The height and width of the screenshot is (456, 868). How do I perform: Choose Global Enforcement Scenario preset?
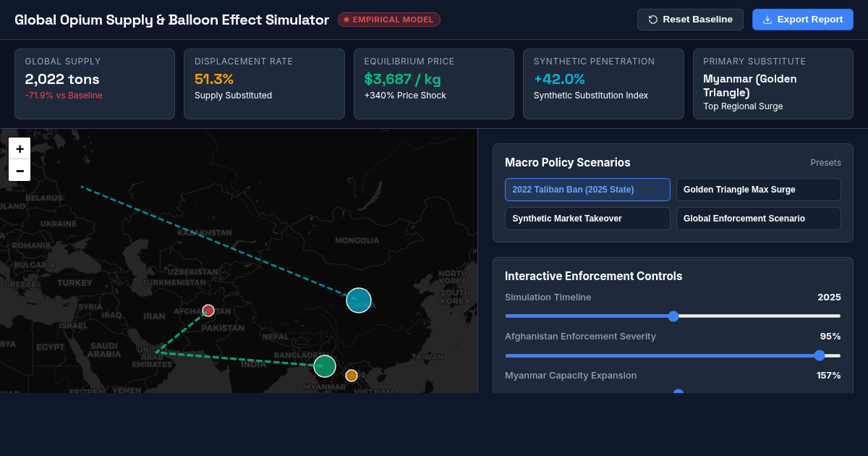[759, 219]
